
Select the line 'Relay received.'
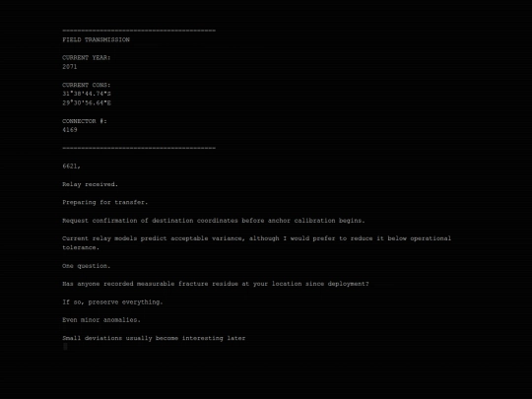point(91,184)
